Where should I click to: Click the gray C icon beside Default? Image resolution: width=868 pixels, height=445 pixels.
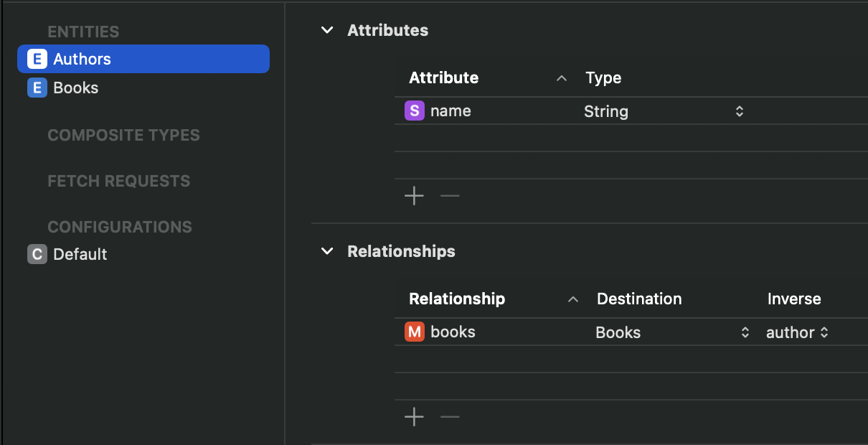click(37, 254)
